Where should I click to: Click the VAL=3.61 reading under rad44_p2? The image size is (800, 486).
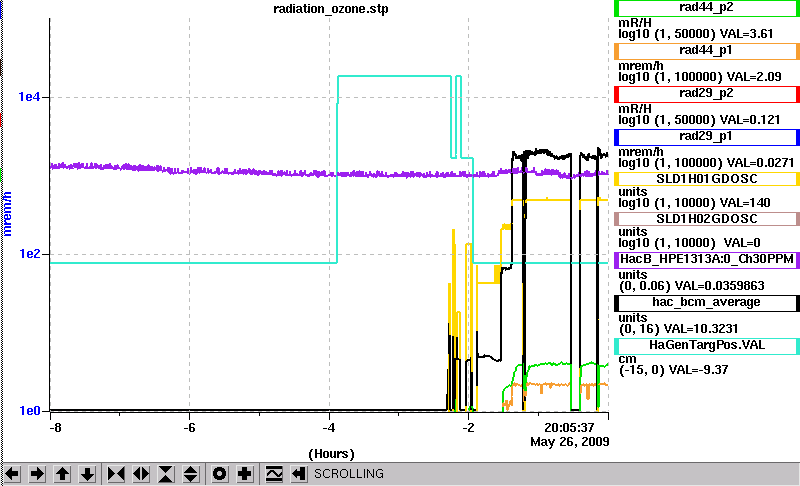pos(746,34)
